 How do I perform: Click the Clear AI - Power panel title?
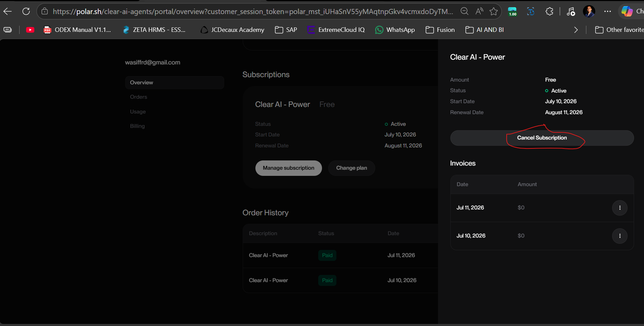pos(478,57)
